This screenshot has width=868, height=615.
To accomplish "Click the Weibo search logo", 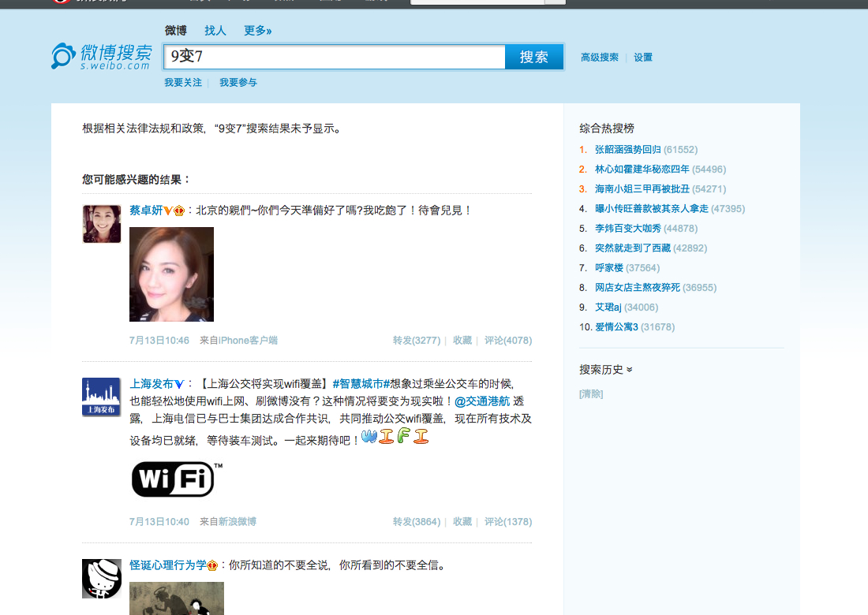I will pyautogui.click(x=101, y=57).
